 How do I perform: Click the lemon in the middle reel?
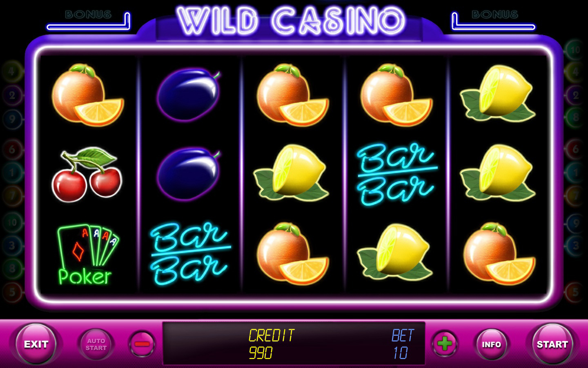(x=292, y=173)
